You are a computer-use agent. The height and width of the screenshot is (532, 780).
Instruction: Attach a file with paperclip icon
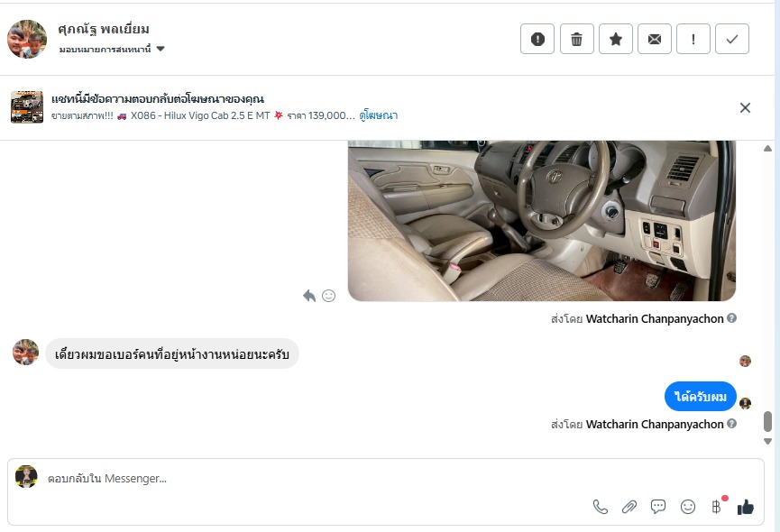pos(629,507)
